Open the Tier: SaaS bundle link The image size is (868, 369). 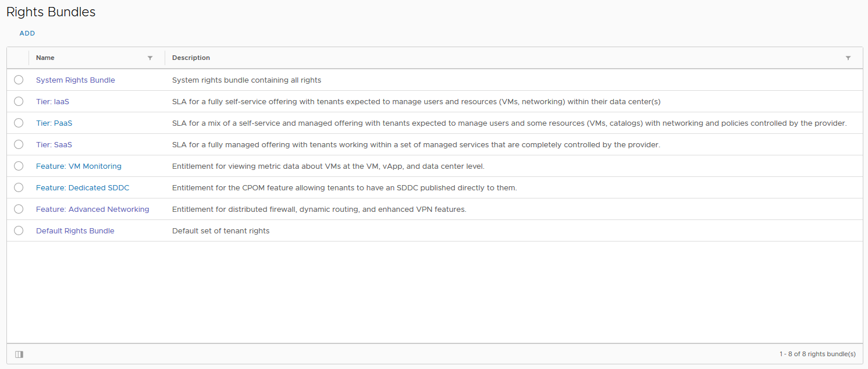(54, 145)
